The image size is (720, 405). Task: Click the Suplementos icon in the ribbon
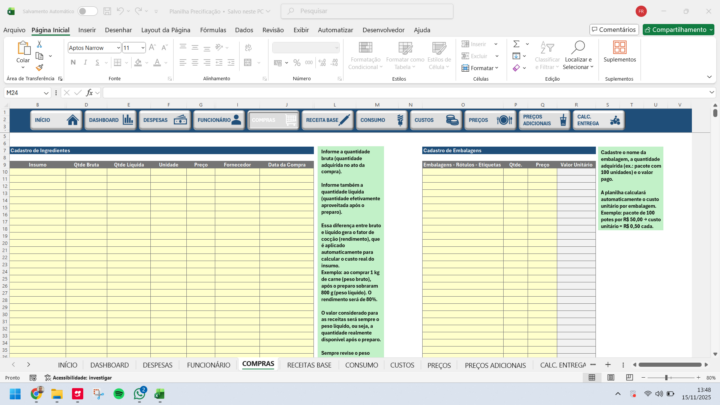click(619, 52)
